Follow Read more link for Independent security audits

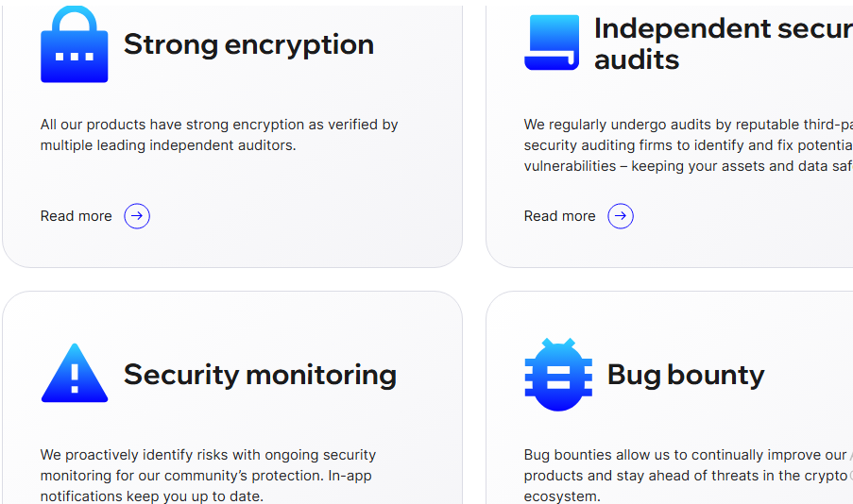559,216
